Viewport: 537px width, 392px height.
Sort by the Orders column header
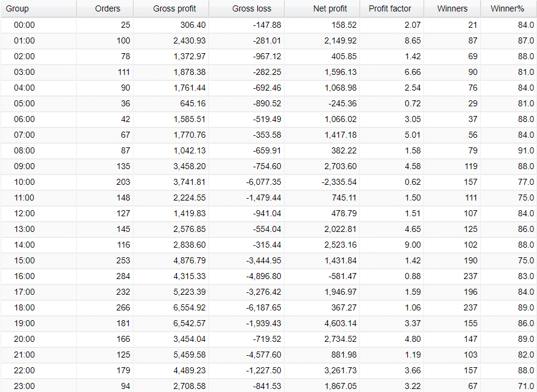pyautogui.click(x=108, y=8)
